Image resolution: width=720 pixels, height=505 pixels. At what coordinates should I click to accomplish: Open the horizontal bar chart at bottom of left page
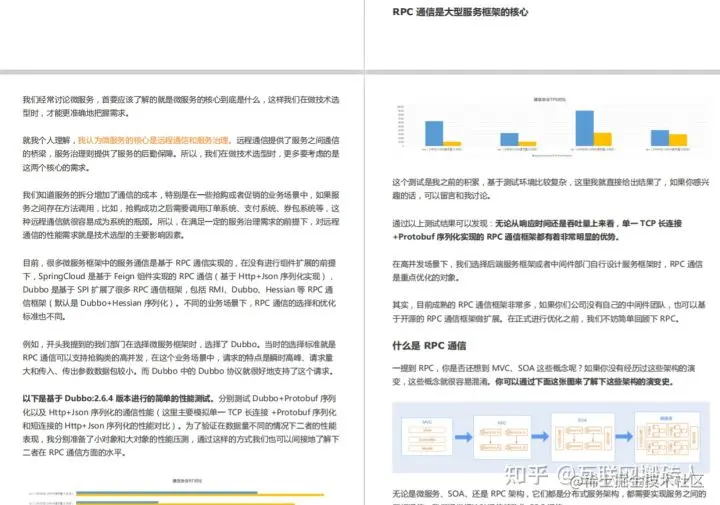tap(181, 491)
